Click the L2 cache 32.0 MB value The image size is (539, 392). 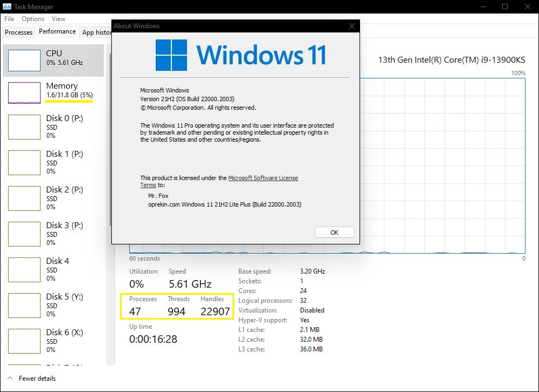(311, 340)
